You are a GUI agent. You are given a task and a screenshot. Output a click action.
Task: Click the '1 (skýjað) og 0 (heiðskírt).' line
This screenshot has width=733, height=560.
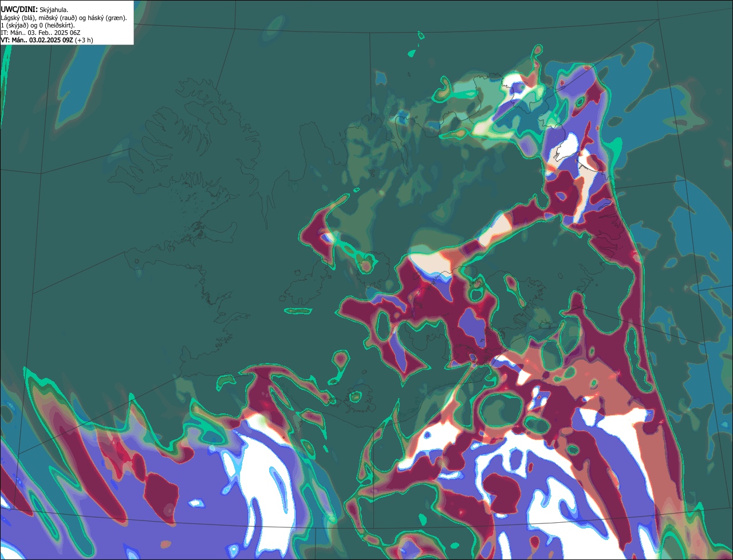click(38, 25)
